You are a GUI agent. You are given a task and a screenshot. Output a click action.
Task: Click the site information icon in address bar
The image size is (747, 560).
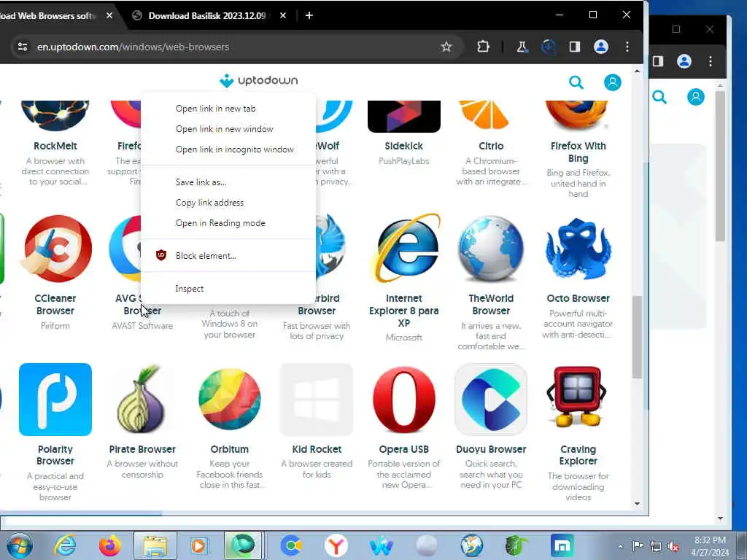[x=23, y=47]
